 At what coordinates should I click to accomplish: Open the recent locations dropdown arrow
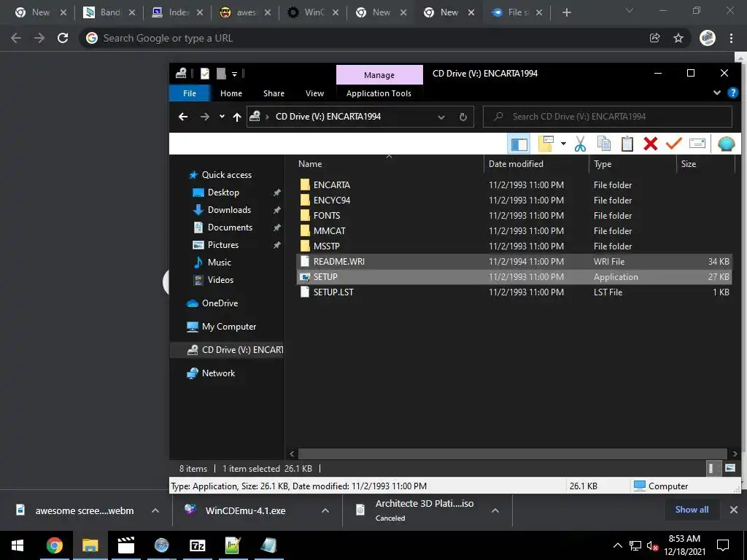point(222,117)
